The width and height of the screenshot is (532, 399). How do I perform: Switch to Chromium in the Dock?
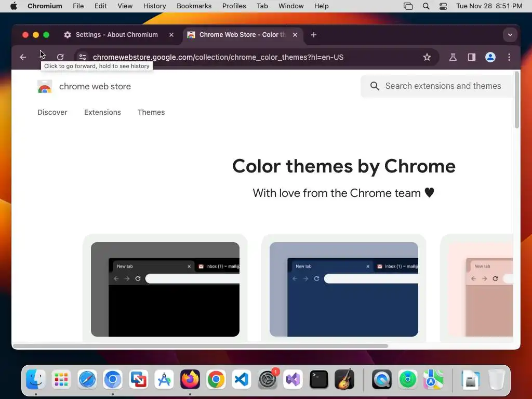click(x=113, y=379)
